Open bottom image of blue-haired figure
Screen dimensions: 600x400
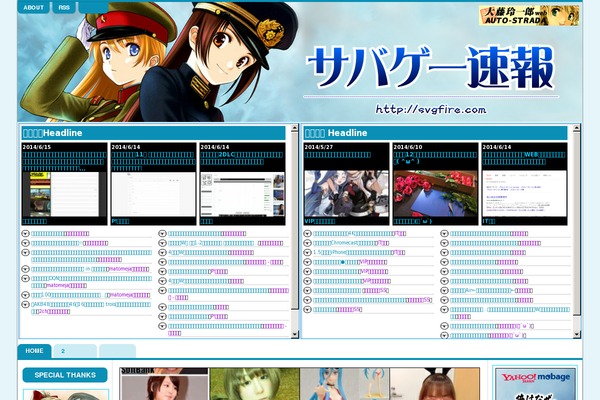(344, 384)
